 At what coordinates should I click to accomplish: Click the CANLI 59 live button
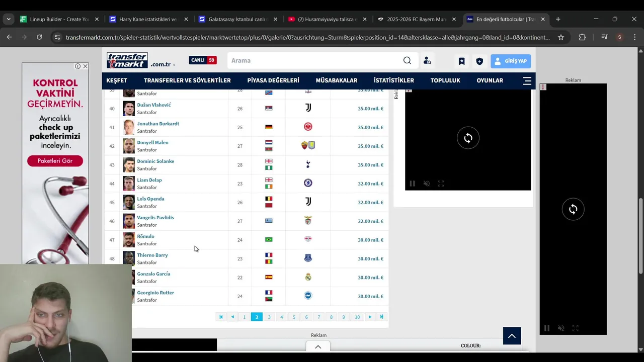pyautogui.click(x=203, y=60)
